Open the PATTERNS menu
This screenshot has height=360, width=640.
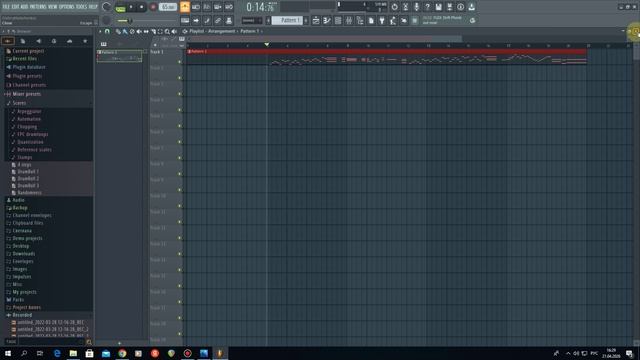37,7
